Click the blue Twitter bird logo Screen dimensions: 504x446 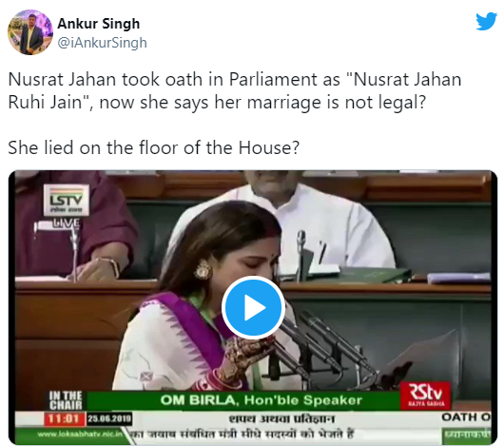click(x=486, y=21)
